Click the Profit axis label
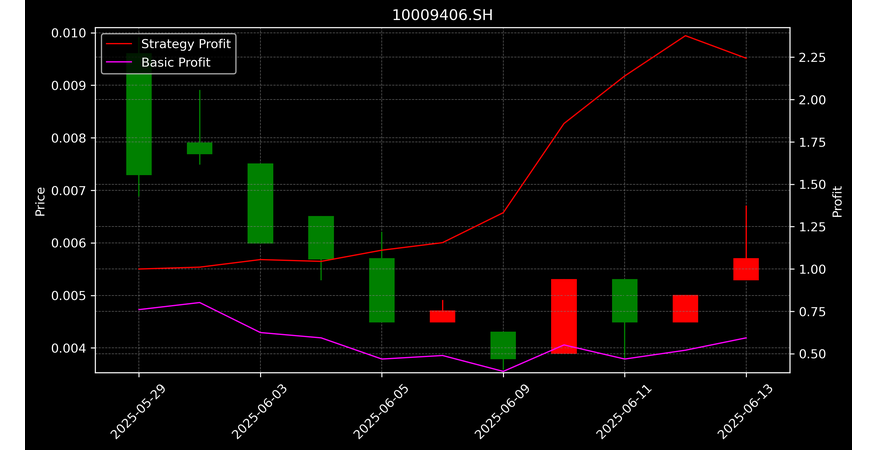Image resolution: width=878 pixels, height=450 pixels. coord(837,202)
